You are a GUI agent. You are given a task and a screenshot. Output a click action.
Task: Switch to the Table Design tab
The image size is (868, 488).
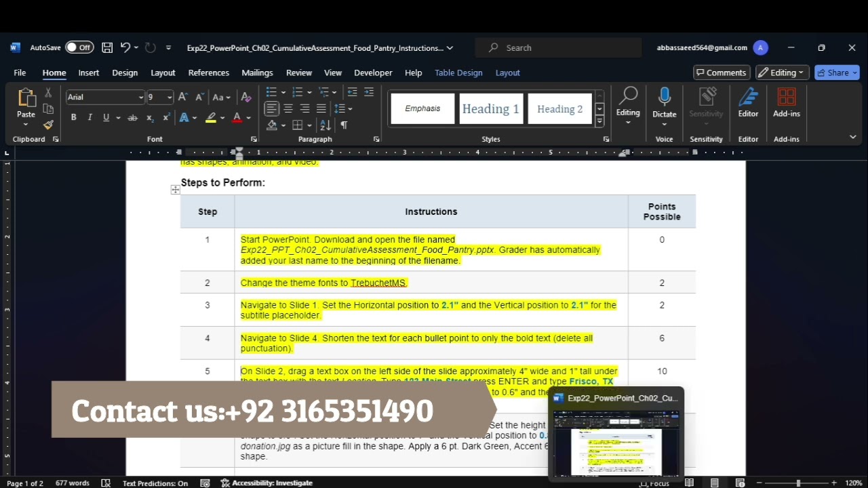click(458, 73)
